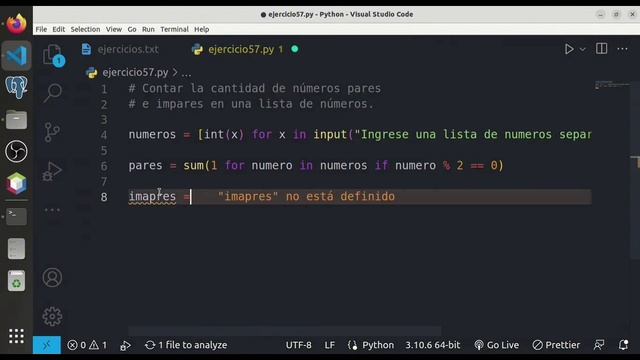Split the editor to the right

tap(601, 49)
